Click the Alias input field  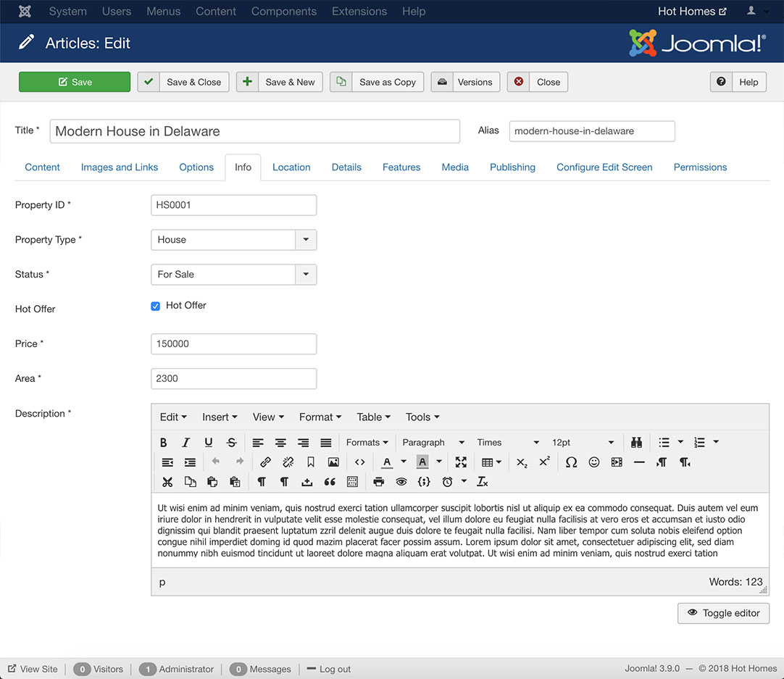coord(592,131)
